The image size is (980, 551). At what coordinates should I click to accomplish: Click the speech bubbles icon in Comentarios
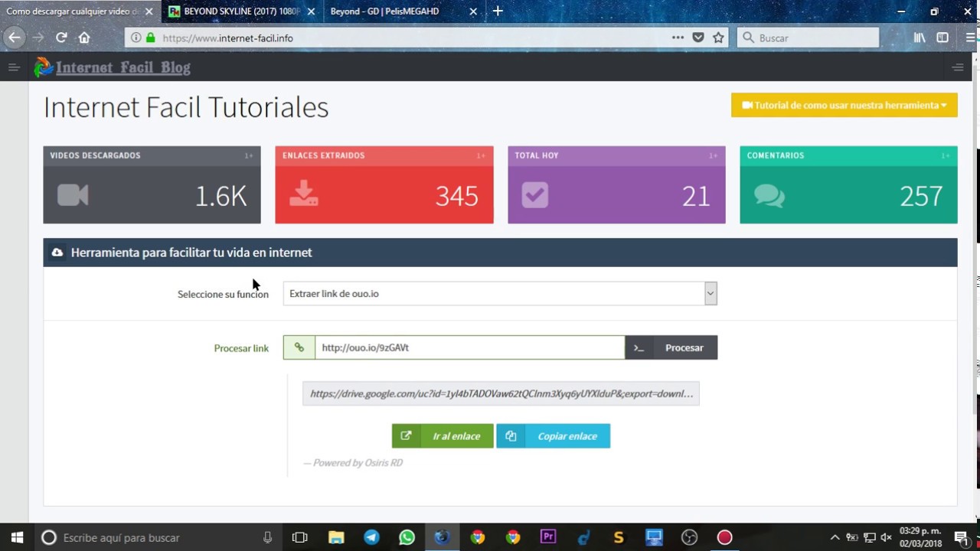[x=769, y=196]
